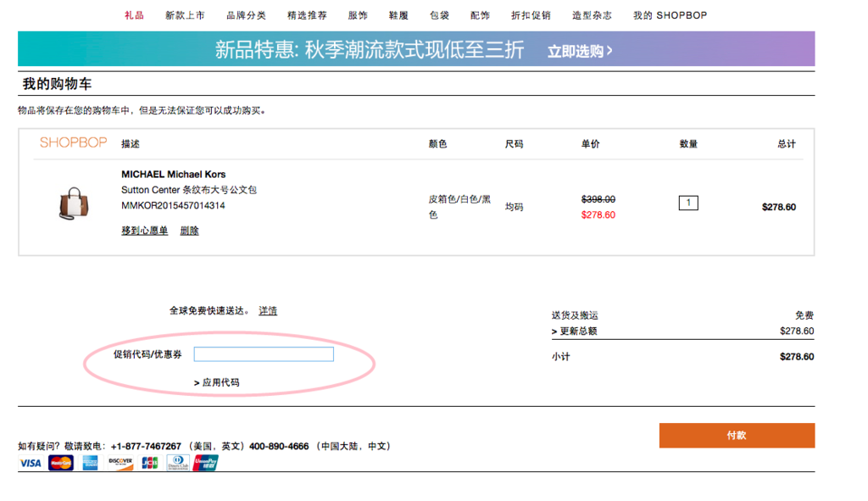868x501 pixels.
Task: Open 折扣促销 sale menu
Action: [x=531, y=15]
